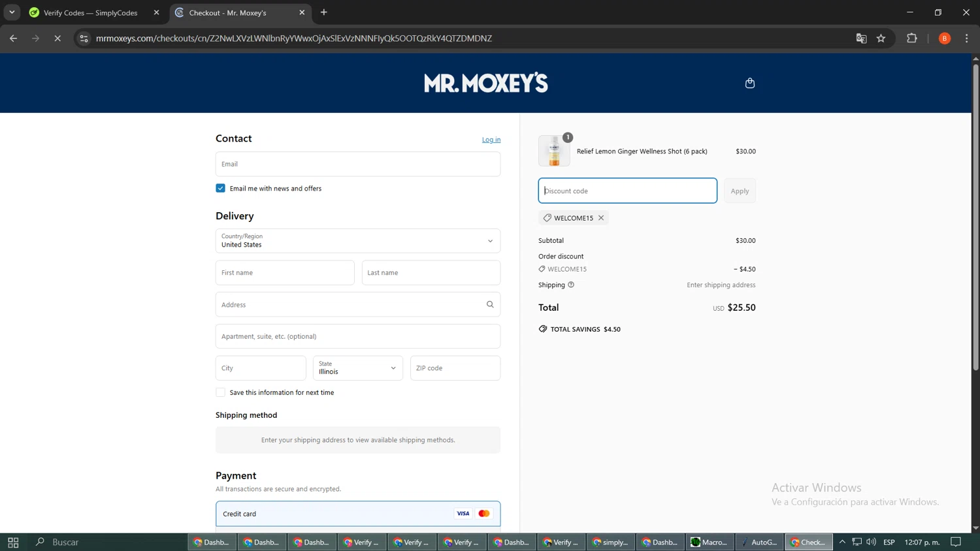Click the Mastercard icon

coord(484,514)
